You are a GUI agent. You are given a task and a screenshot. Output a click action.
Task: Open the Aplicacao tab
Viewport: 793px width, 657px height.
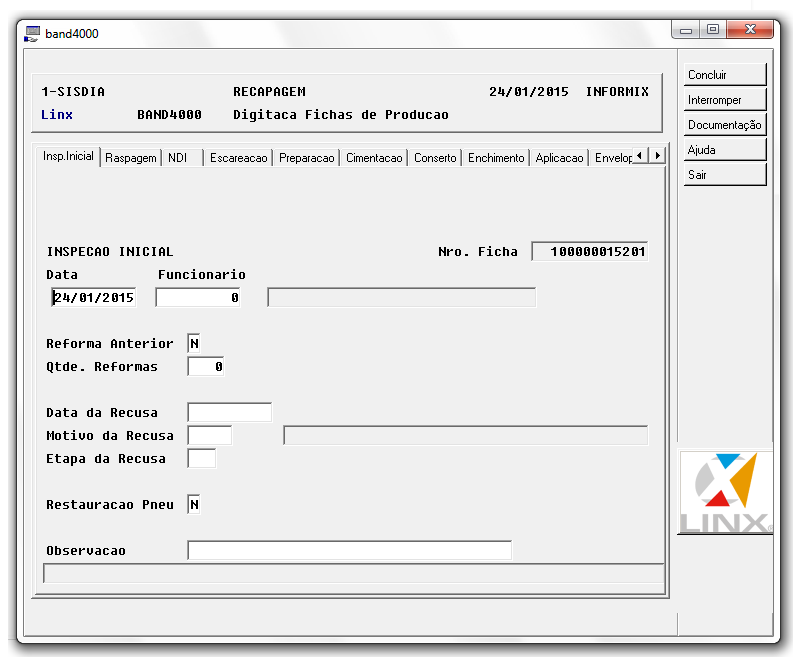559,158
